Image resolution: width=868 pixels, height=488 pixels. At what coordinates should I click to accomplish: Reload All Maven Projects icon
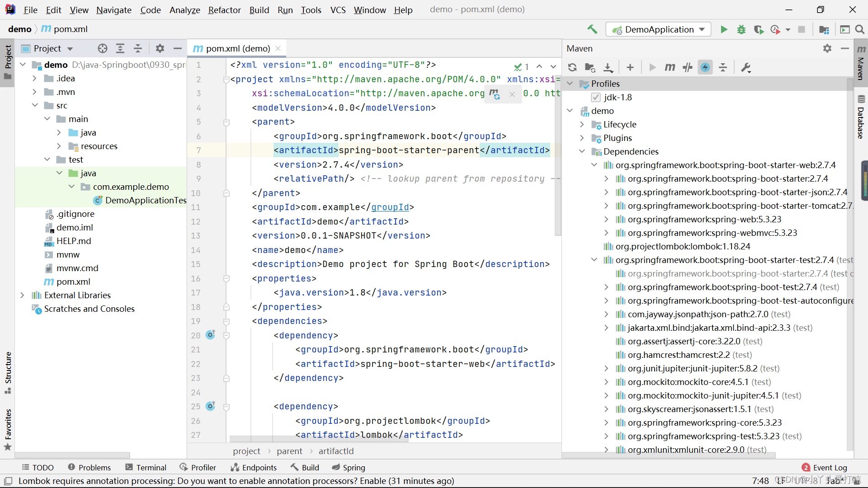point(572,67)
